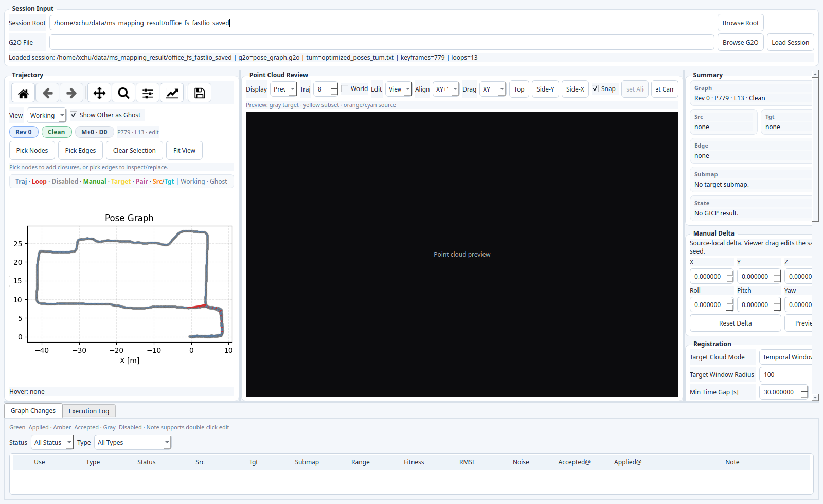Open the Type filter All Types dropdown
This screenshot has height=504, width=823.
pyautogui.click(x=133, y=443)
